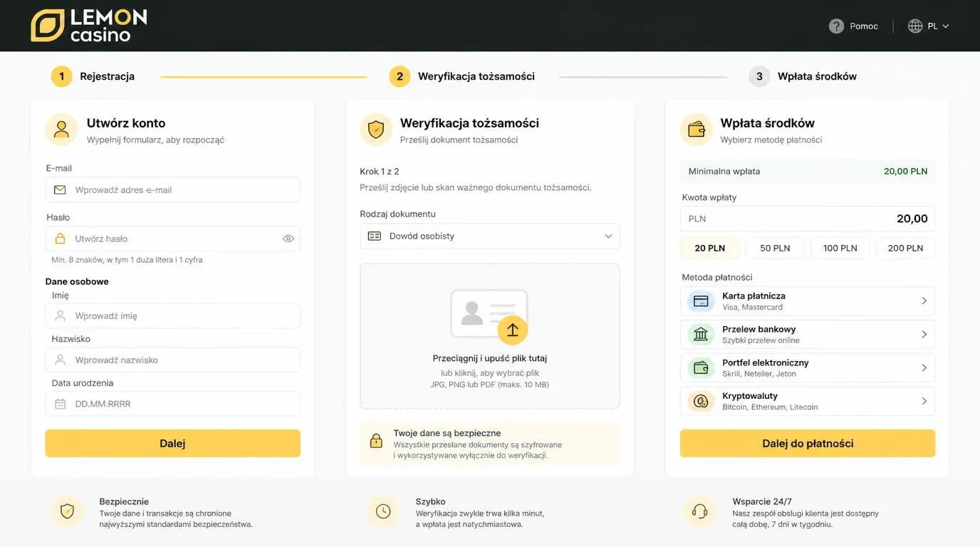The image size is (980, 547).
Task: Go to step 2 Weryfikacja tożsamości
Action: (x=462, y=76)
